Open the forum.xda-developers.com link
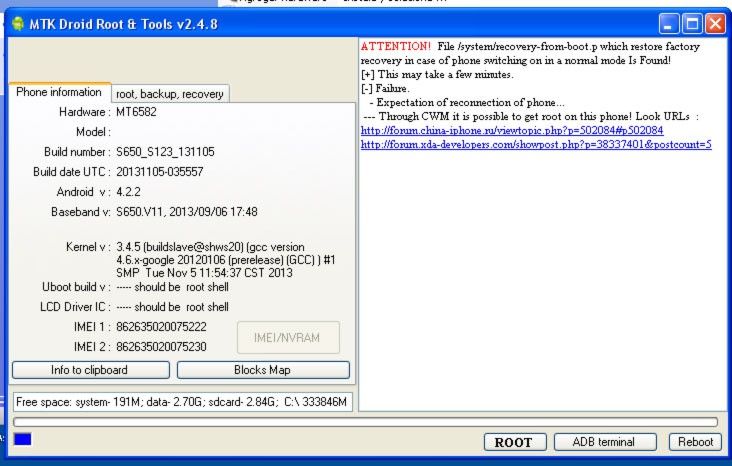The height and width of the screenshot is (466, 732). [x=536, y=144]
